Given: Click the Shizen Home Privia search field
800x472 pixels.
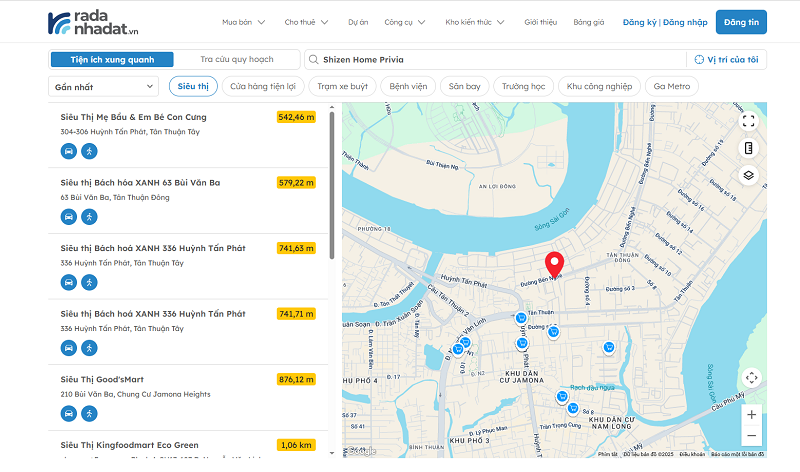Looking at the screenshot, I should [x=495, y=60].
